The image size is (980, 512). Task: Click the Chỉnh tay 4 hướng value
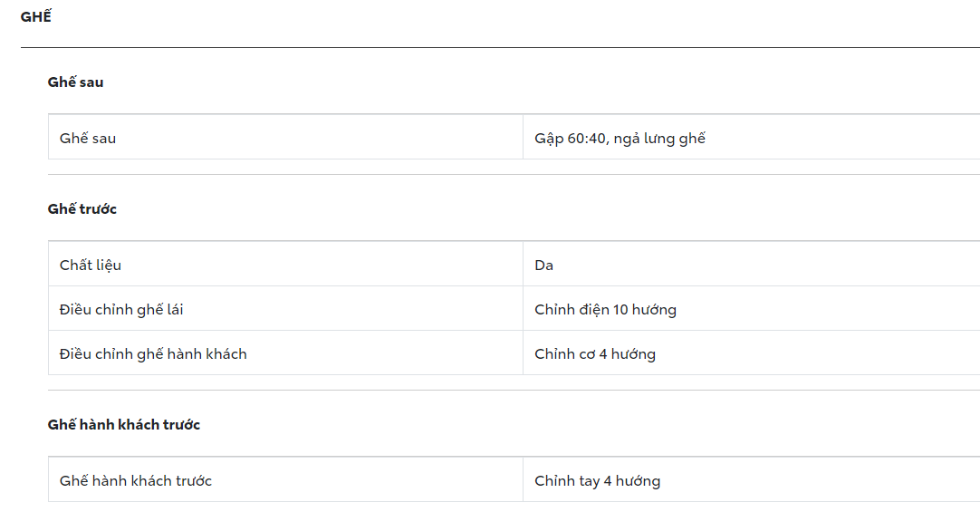click(x=597, y=481)
